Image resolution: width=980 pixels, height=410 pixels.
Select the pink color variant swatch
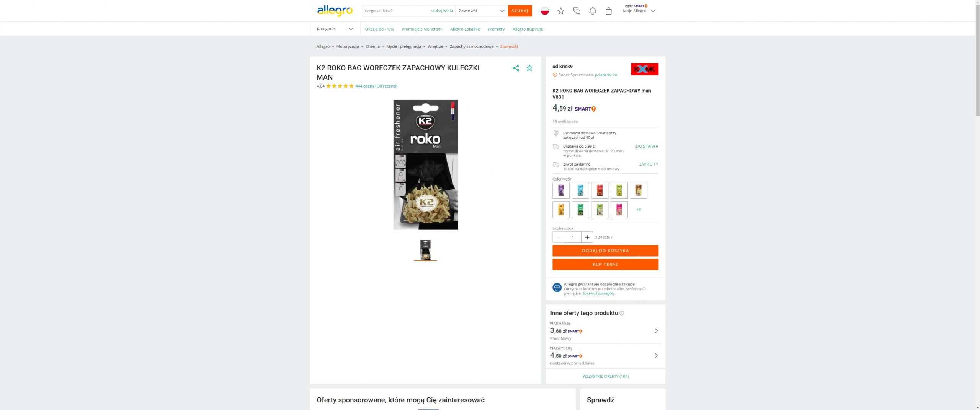click(x=619, y=210)
